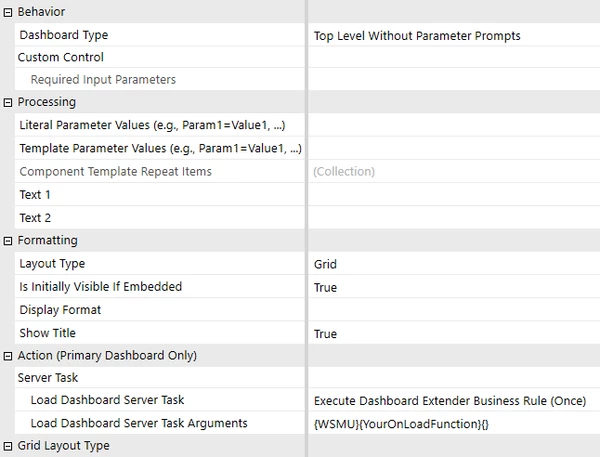
Task: Collapse the Grid Layout Type section
Action: point(8,446)
